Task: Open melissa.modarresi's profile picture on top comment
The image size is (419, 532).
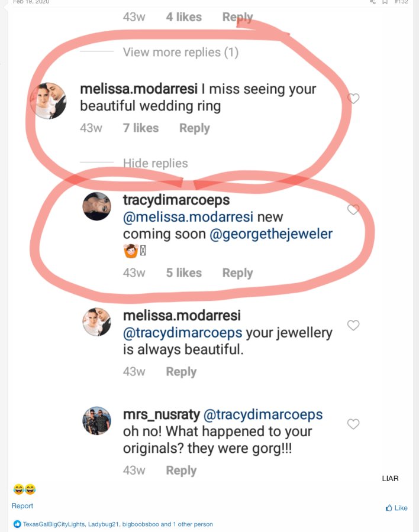Action: [x=49, y=100]
